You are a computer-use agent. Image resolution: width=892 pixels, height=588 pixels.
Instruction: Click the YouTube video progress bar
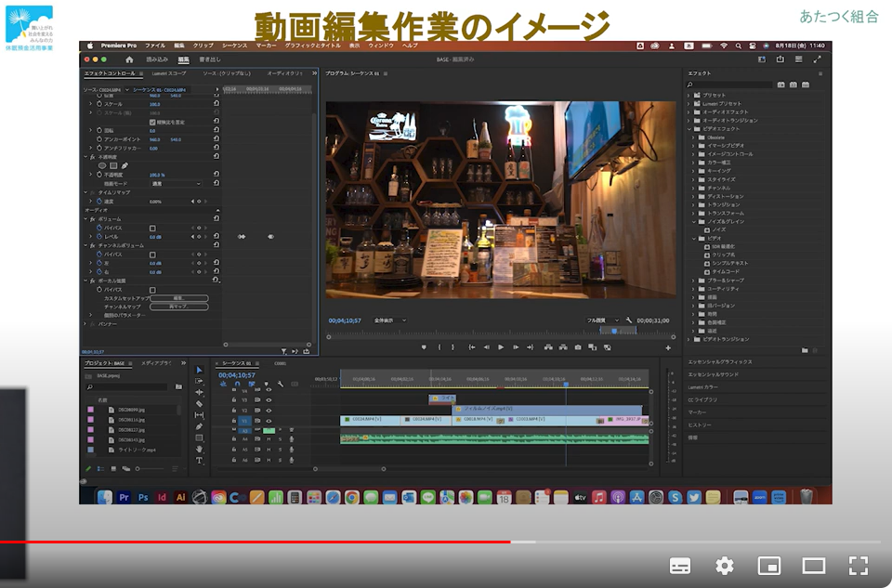point(440,542)
